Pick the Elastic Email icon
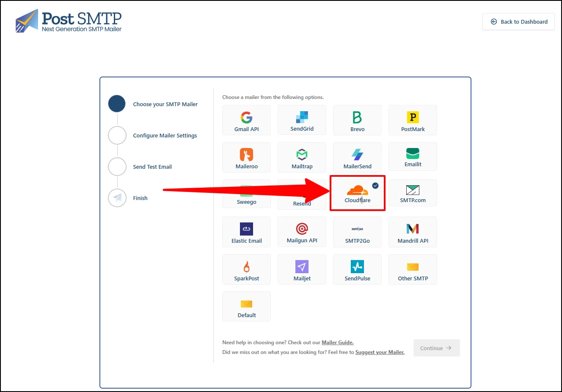 click(246, 229)
